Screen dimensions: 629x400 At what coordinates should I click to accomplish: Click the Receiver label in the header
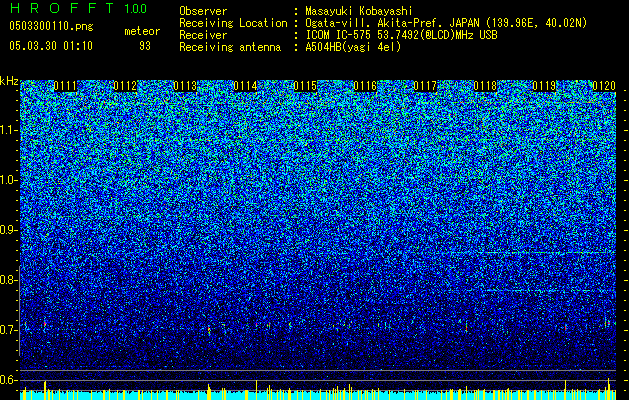click(203, 35)
